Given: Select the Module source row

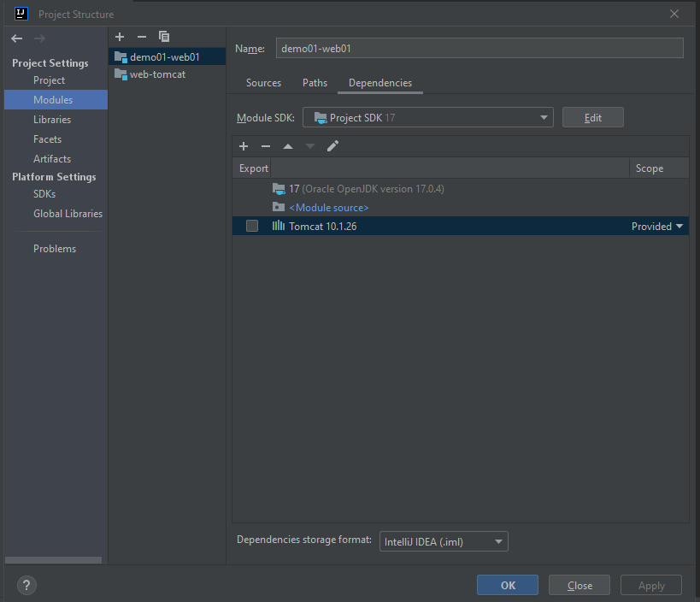Looking at the screenshot, I should click(461, 207).
